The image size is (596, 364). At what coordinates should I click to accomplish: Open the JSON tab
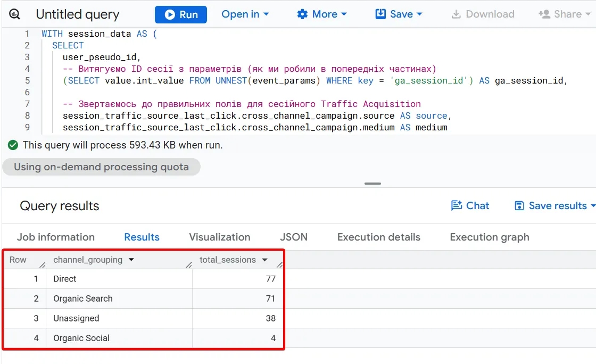tap(294, 237)
